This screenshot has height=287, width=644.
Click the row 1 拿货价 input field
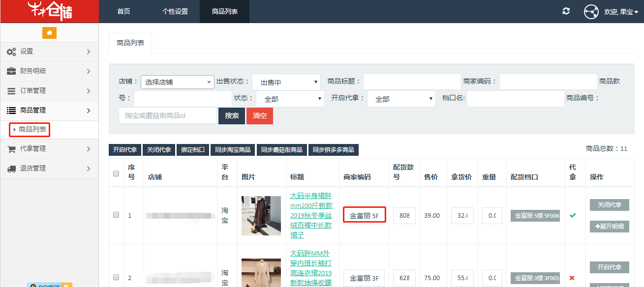(462, 215)
